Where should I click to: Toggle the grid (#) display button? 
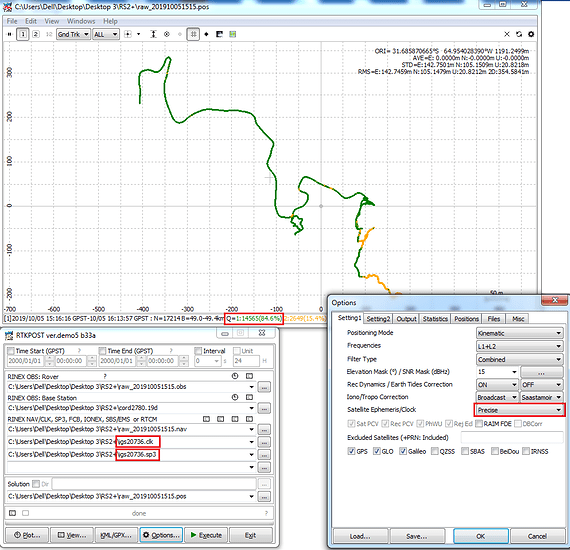click(193, 34)
